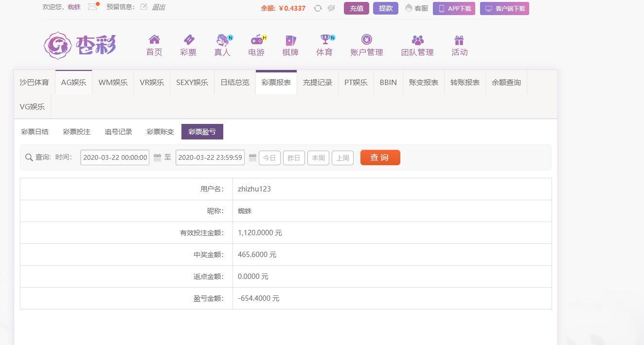Open 彩票 lottery ticket icon
The height and width of the screenshot is (345, 644).
tap(188, 40)
